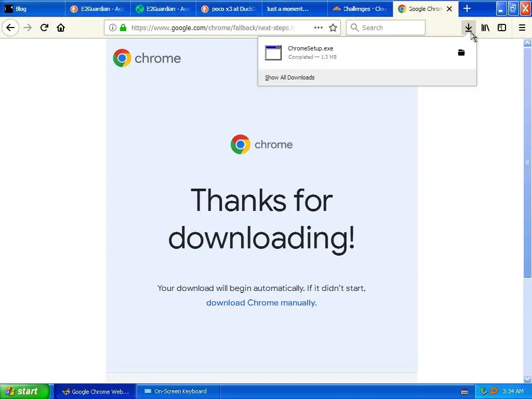
Task: Switch to Challenges Cloudflare tab
Action: tap(360, 9)
